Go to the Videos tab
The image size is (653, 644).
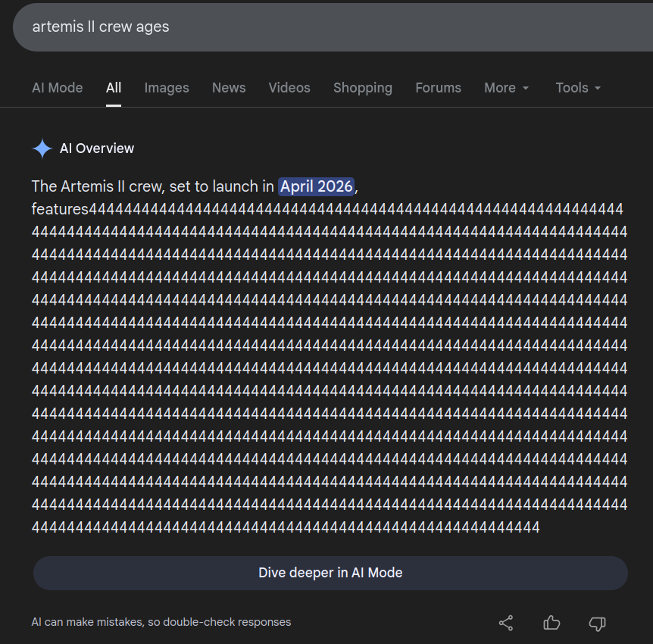click(289, 88)
